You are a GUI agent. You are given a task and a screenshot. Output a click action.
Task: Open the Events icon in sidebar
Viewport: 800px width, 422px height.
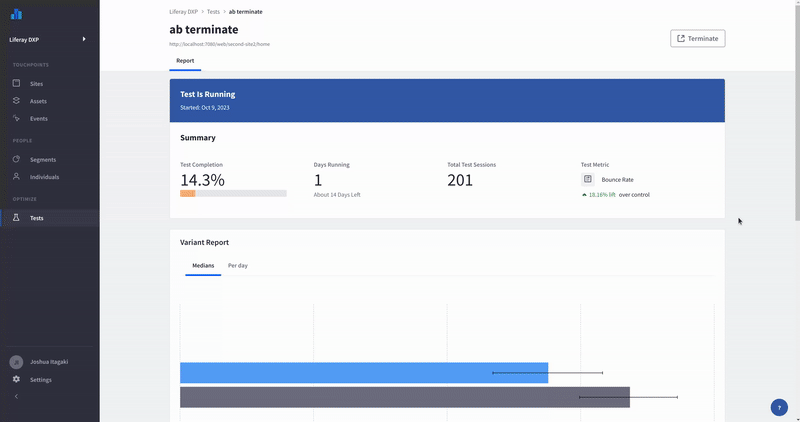point(16,118)
